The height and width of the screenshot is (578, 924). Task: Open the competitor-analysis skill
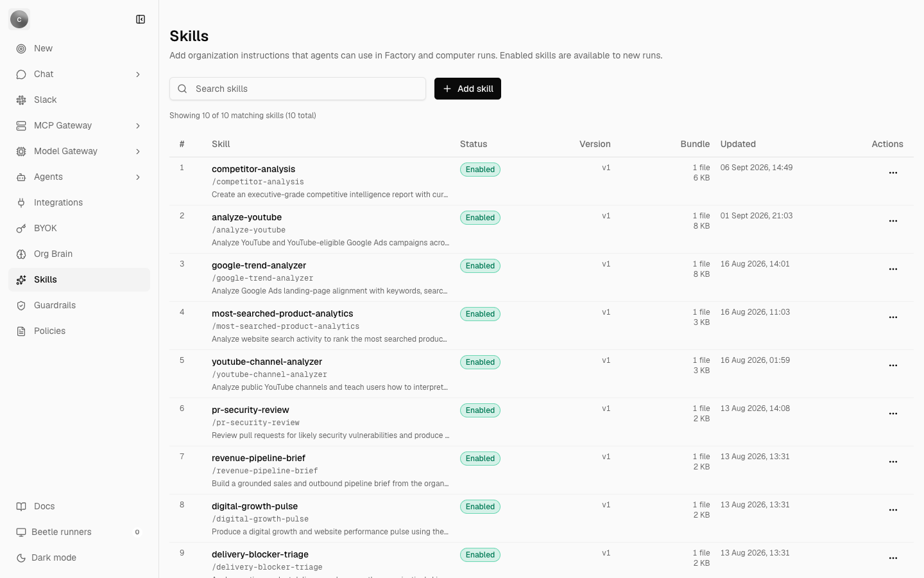(253, 169)
